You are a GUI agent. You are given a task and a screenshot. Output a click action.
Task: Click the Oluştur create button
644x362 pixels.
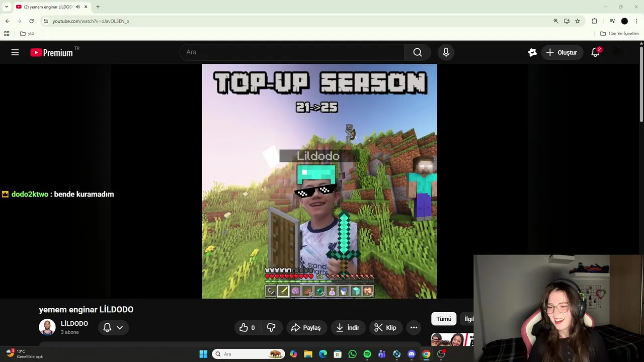pos(561,52)
